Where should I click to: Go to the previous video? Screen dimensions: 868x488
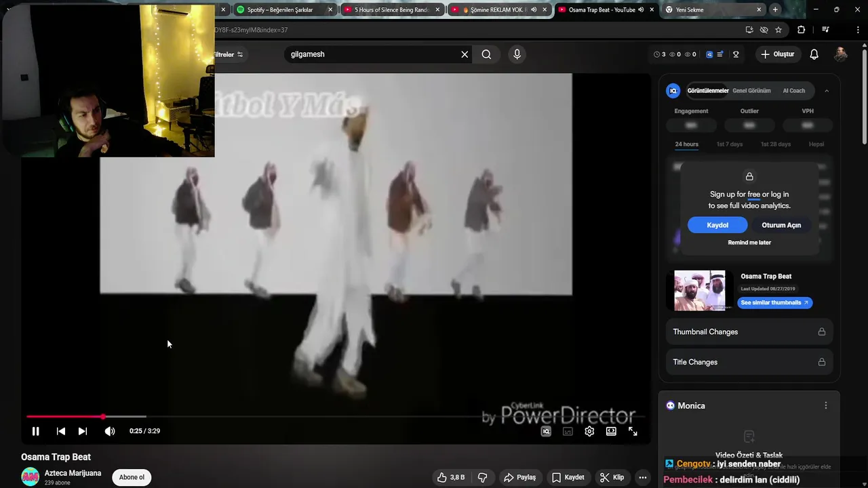click(x=61, y=431)
